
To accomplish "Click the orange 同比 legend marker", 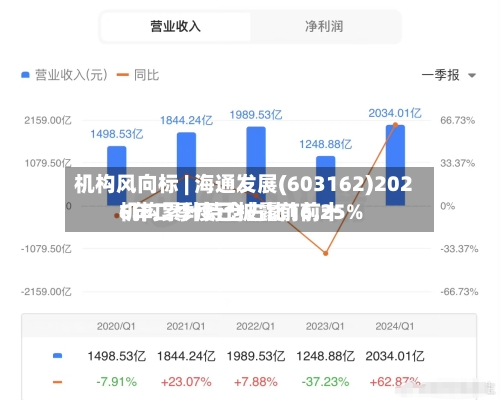I will point(122,75).
